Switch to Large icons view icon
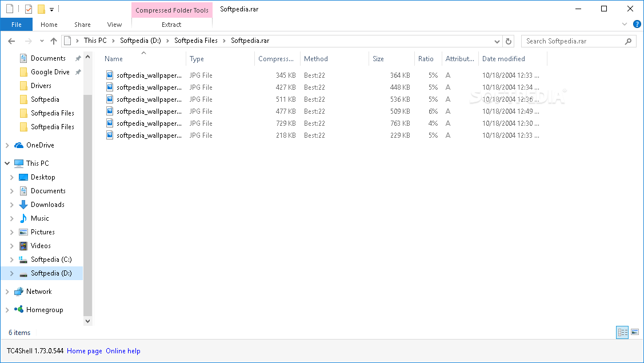 coord(635,332)
